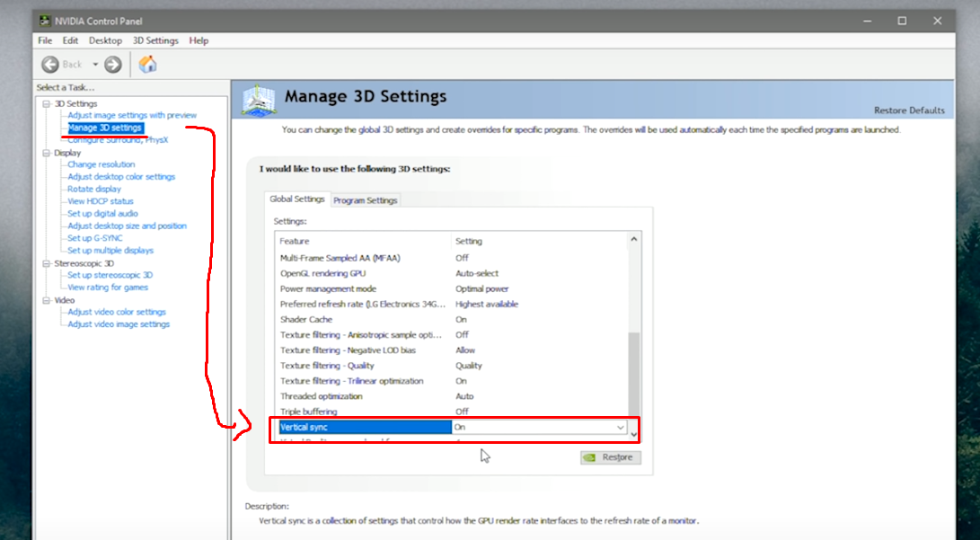Click the Home icon in toolbar
This screenshot has height=540, width=980.
[x=148, y=64]
